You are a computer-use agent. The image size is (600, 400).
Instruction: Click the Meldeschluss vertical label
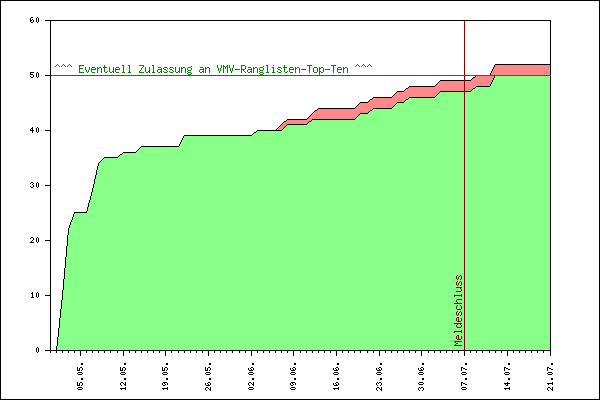tap(458, 310)
